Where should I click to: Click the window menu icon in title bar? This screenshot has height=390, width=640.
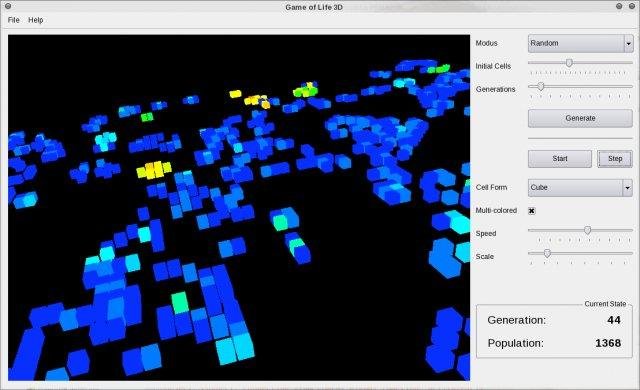click(x=7, y=6)
